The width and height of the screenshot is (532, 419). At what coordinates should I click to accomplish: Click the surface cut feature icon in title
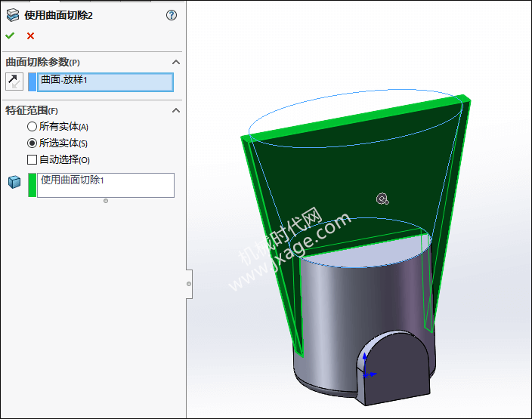tap(12, 15)
